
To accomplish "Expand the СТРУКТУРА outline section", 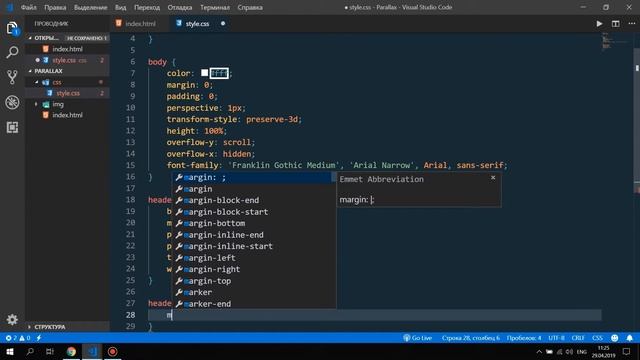I will 67,327.
